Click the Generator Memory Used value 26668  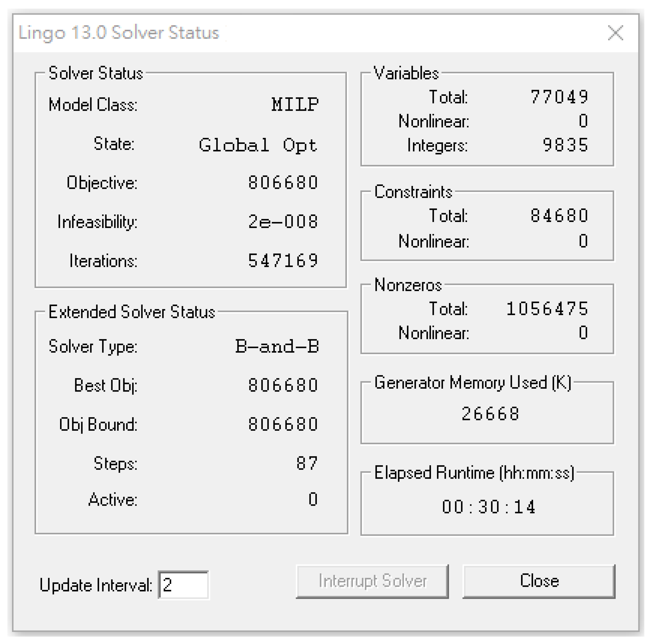coord(490,414)
